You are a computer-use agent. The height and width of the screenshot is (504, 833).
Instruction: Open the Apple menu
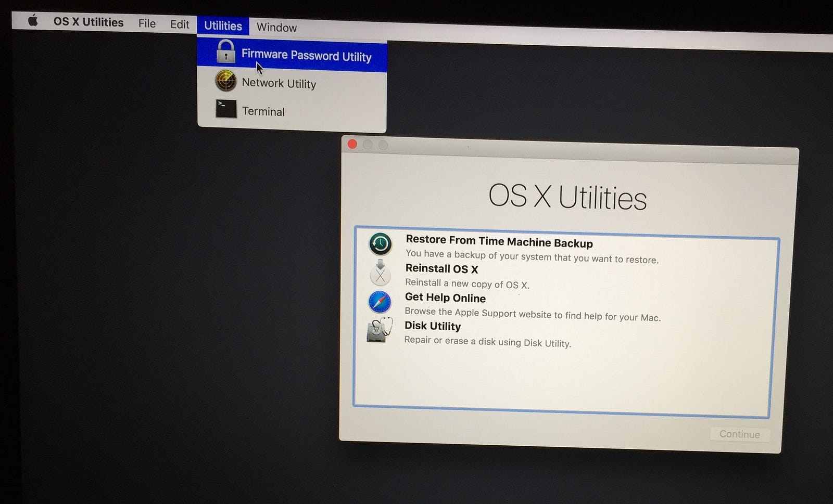point(33,21)
